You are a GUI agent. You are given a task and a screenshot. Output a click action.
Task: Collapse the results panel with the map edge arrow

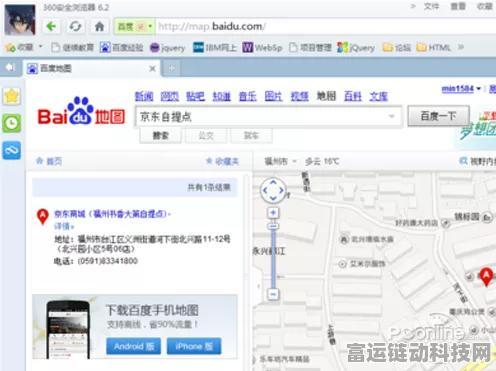pyautogui.click(x=258, y=286)
